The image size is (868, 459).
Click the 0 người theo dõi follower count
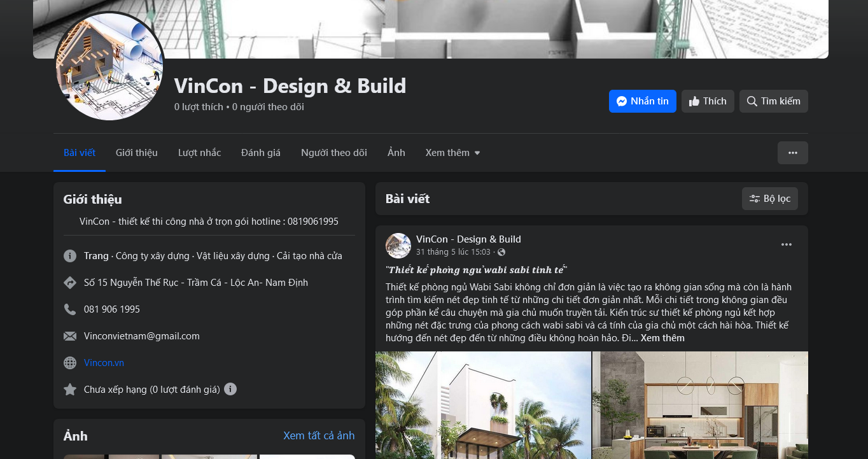(x=268, y=107)
